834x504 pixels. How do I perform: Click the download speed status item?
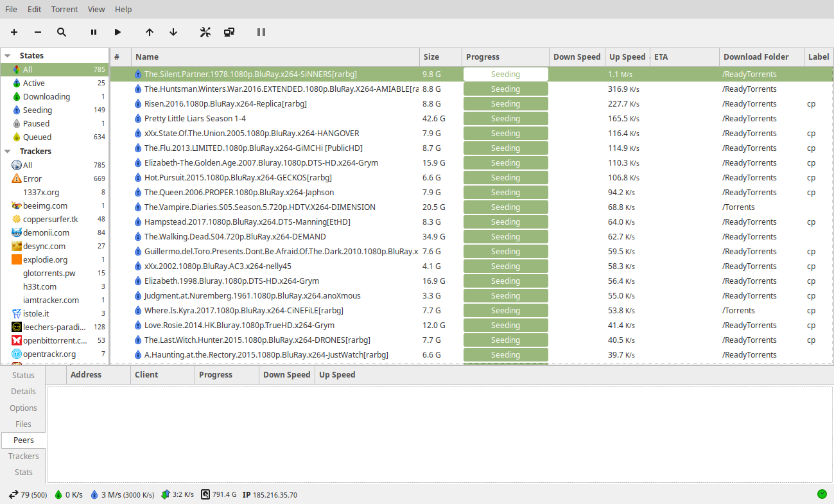point(69,494)
